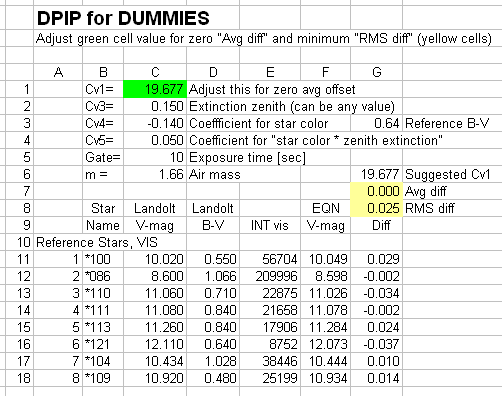Viewport: 502px width, 396px height.
Task: Click the yellow Avg diff cell 0.000
Action: (x=377, y=191)
